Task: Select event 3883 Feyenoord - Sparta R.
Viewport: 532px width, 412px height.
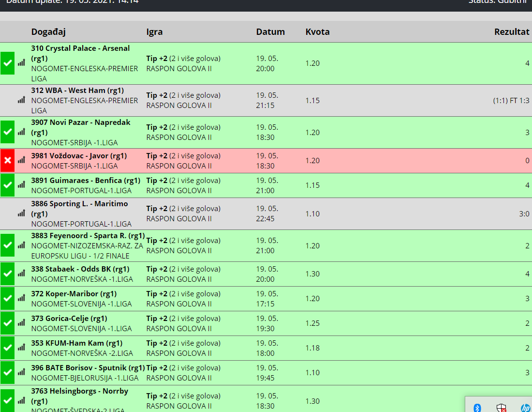Action: pyautogui.click(x=88, y=236)
